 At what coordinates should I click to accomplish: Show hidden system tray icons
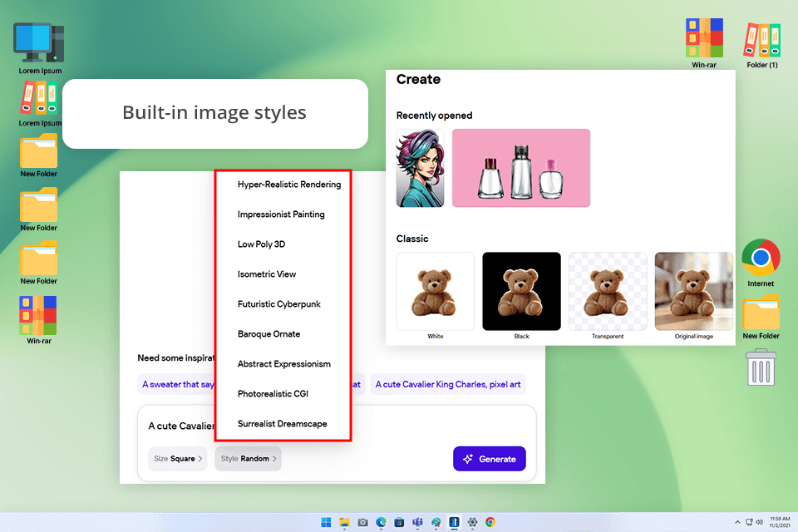(x=737, y=522)
